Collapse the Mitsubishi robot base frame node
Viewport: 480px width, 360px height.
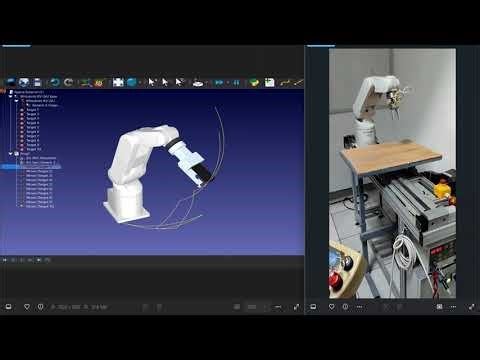pyautogui.click(x=11, y=96)
